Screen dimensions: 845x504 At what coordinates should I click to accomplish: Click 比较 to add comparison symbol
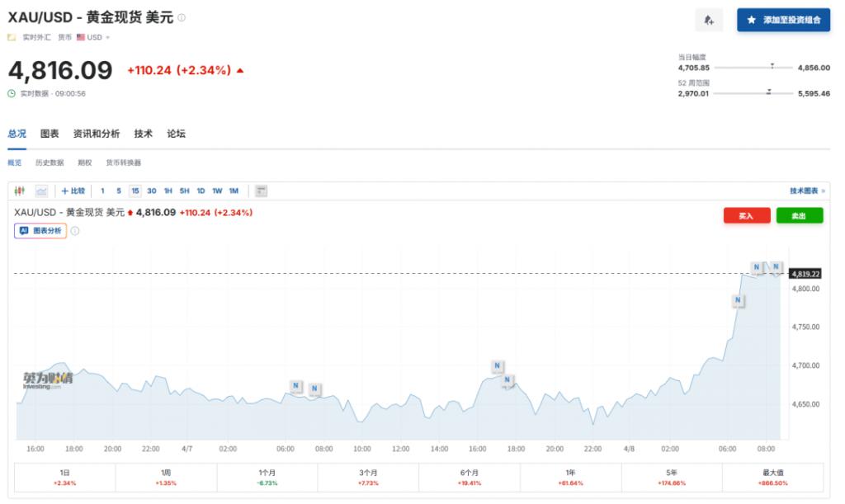pyautogui.click(x=73, y=191)
